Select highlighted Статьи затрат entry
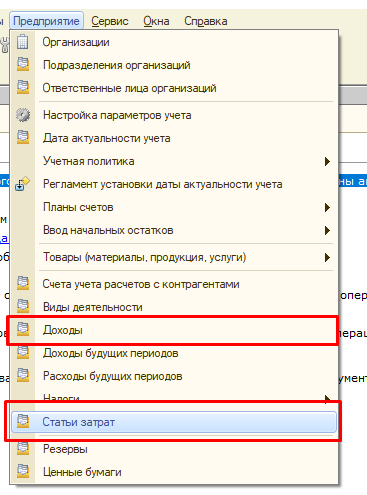This screenshot has height=495, width=367. [x=174, y=422]
